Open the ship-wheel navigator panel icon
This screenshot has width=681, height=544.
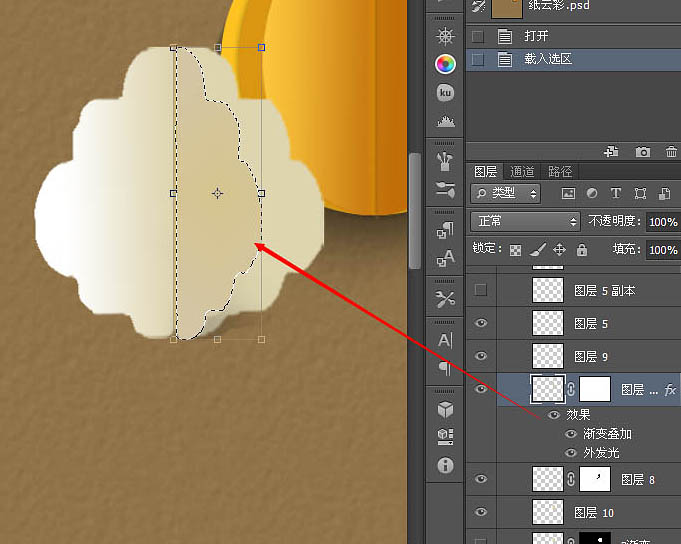445,36
